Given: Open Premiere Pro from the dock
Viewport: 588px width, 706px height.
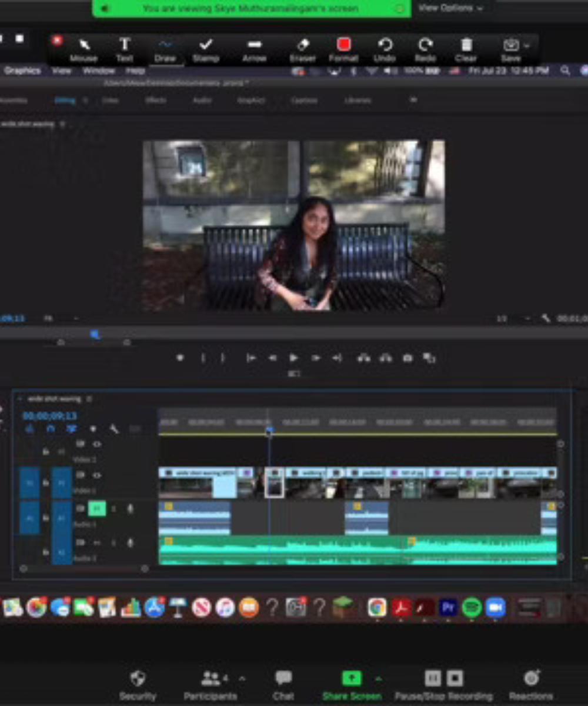Looking at the screenshot, I should pos(448,607).
